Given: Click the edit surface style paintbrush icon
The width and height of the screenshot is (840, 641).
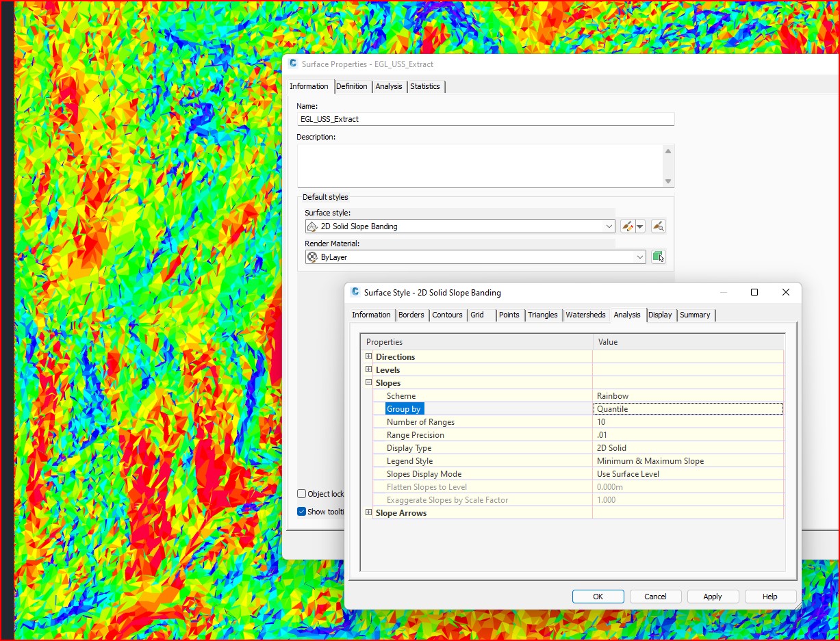Looking at the screenshot, I should tap(628, 226).
